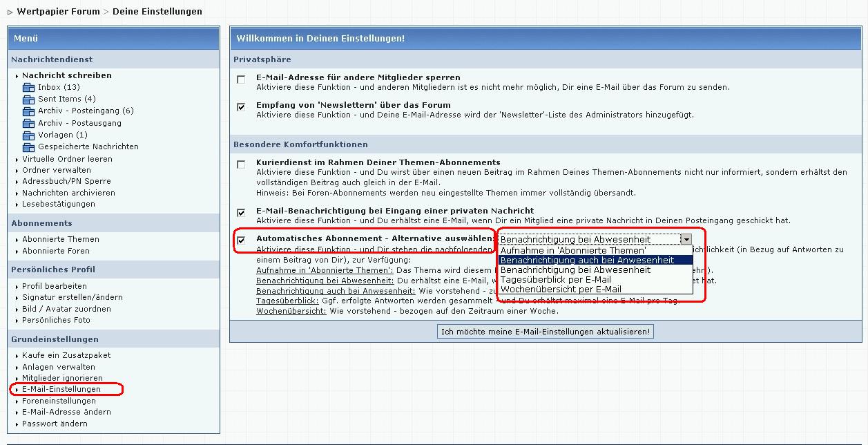
Task: Click the Tagesüberblick: description label
Action: [x=287, y=301]
